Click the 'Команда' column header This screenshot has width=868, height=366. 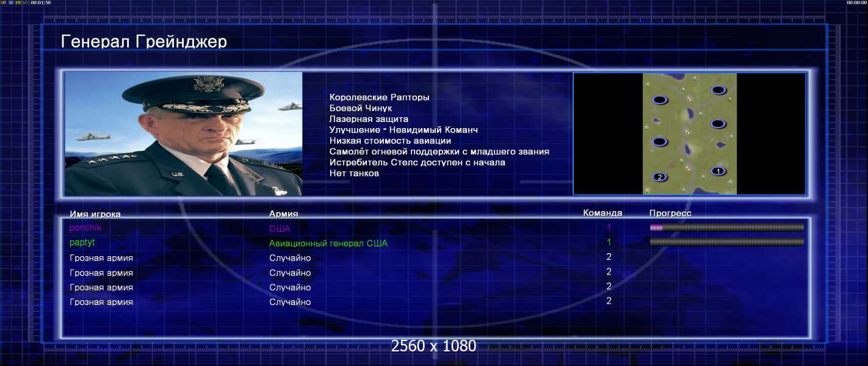(602, 213)
